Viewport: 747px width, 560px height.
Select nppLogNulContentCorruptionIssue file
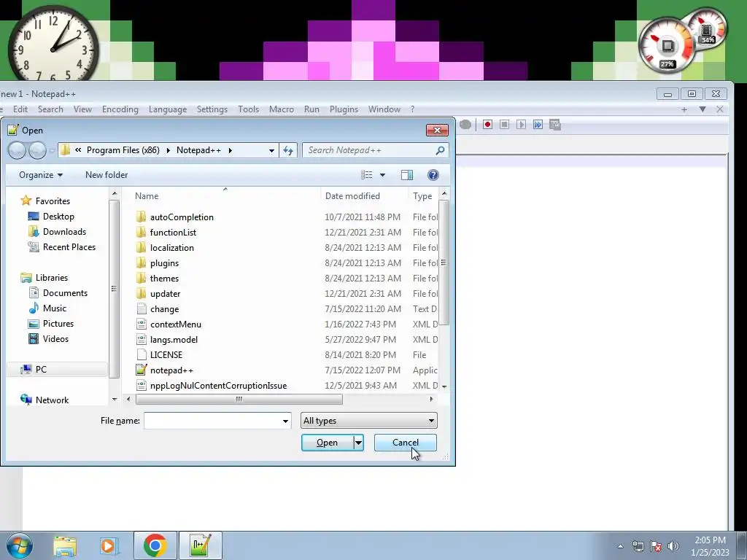[x=211, y=386]
